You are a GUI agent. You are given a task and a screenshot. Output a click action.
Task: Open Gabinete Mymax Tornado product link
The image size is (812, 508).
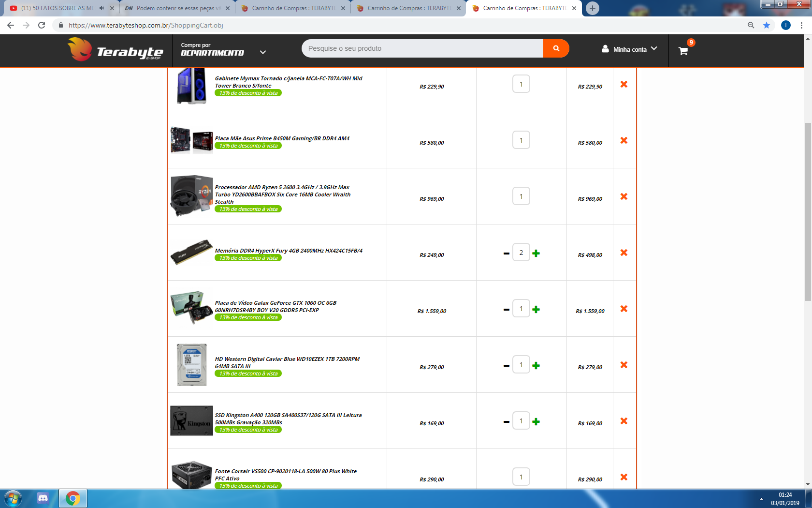click(289, 82)
